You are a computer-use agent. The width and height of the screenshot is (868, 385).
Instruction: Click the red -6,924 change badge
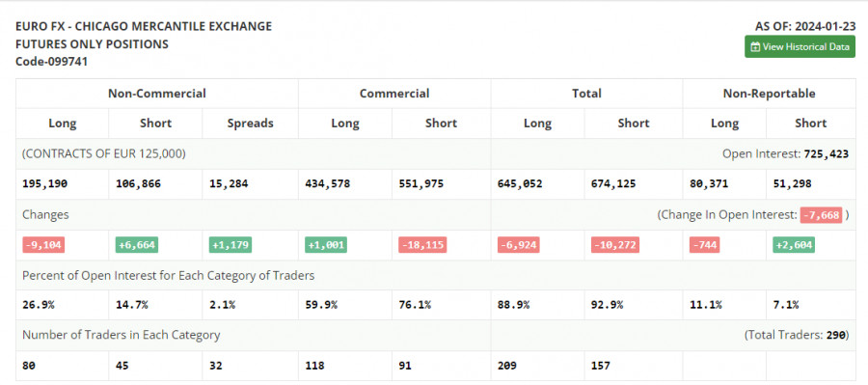click(x=518, y=245)
